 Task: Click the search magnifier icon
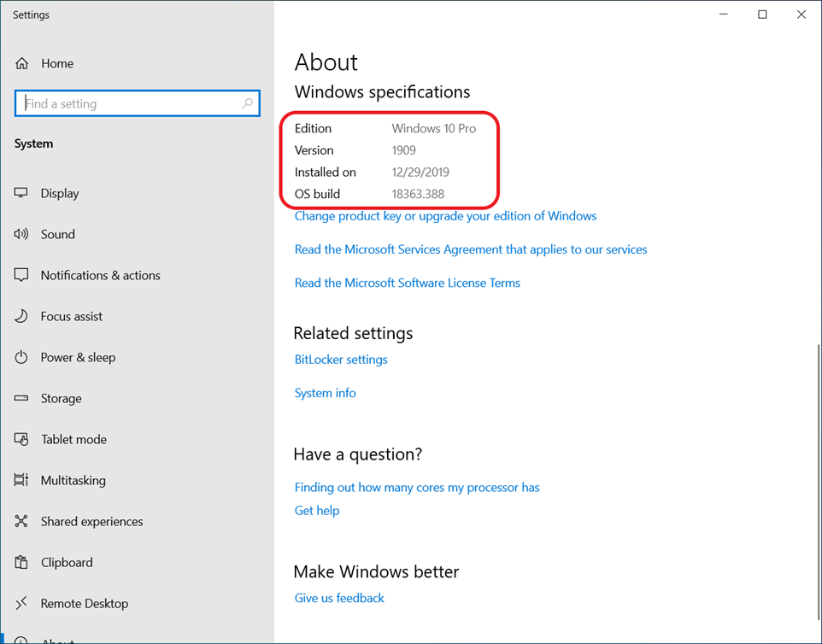248,103
